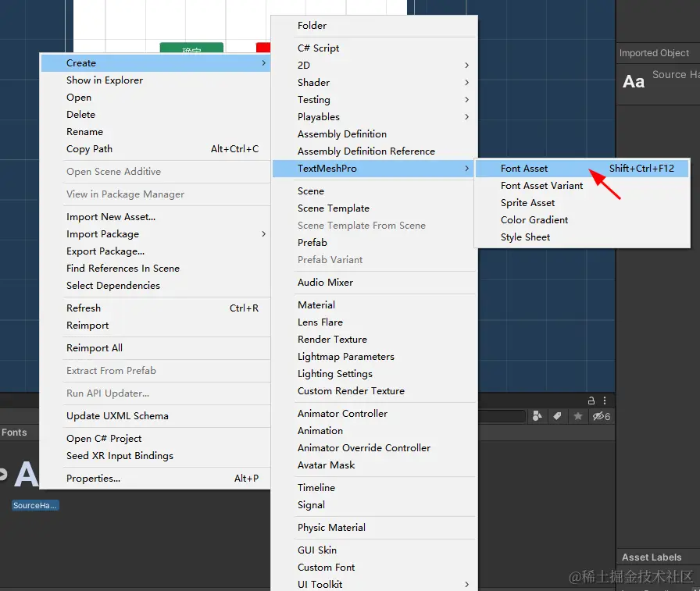Create a new C# Script
Screen dimensions: 700x591
point(374,48)
